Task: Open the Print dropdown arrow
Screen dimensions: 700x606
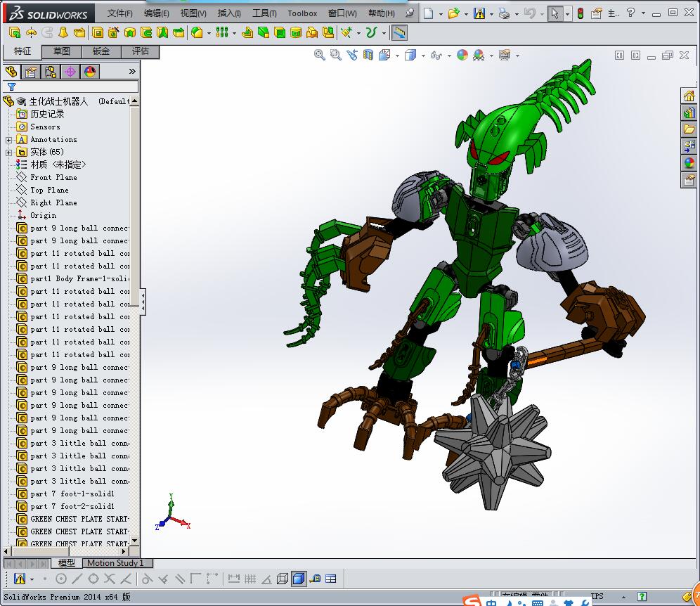Action: pos(517,14)
